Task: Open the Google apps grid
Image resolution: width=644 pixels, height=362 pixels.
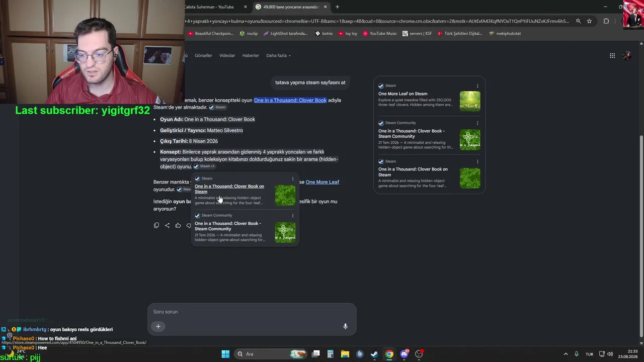Action: [x=612, y=56]
